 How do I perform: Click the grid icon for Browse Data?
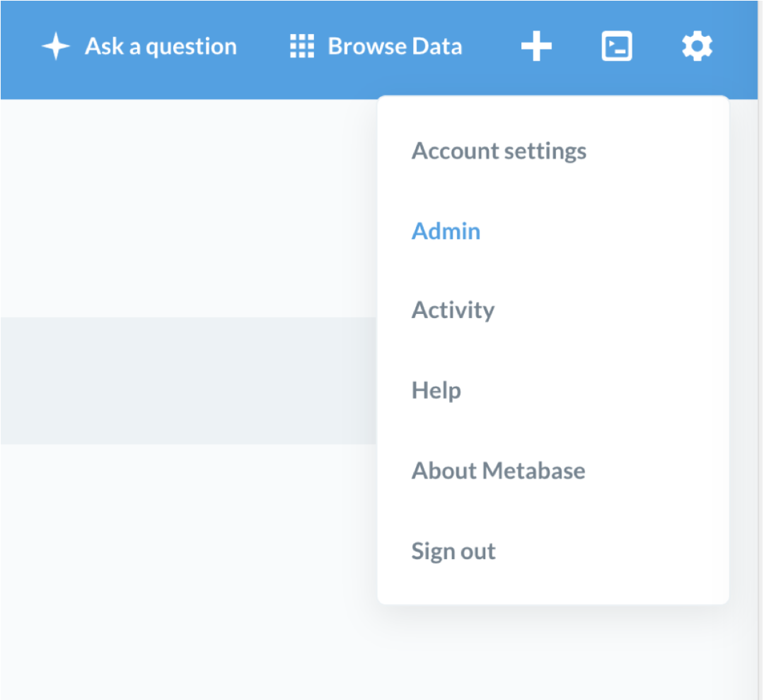[302, 47]
